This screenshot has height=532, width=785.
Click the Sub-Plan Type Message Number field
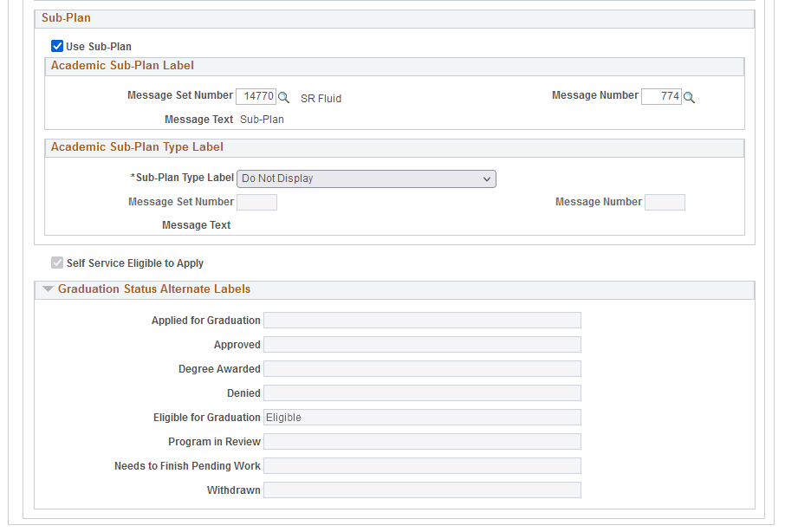[x=665, y=202]
